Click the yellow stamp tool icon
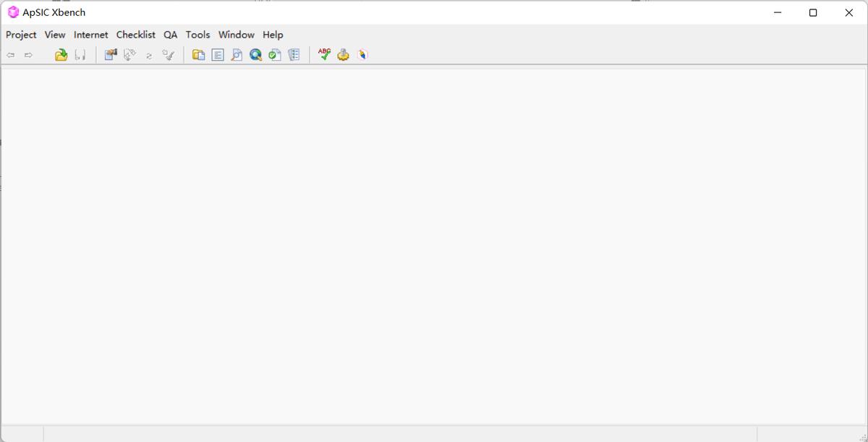 (344, 55)
